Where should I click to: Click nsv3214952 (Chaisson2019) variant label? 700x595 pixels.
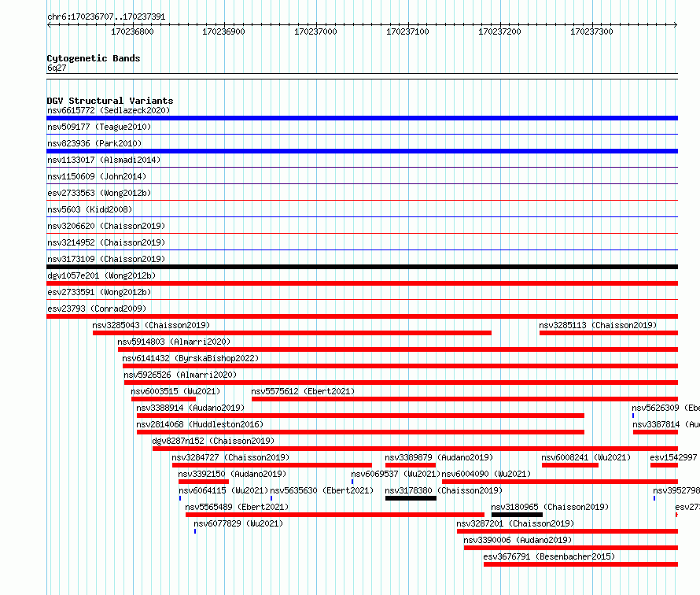click(x=106, y=242)
